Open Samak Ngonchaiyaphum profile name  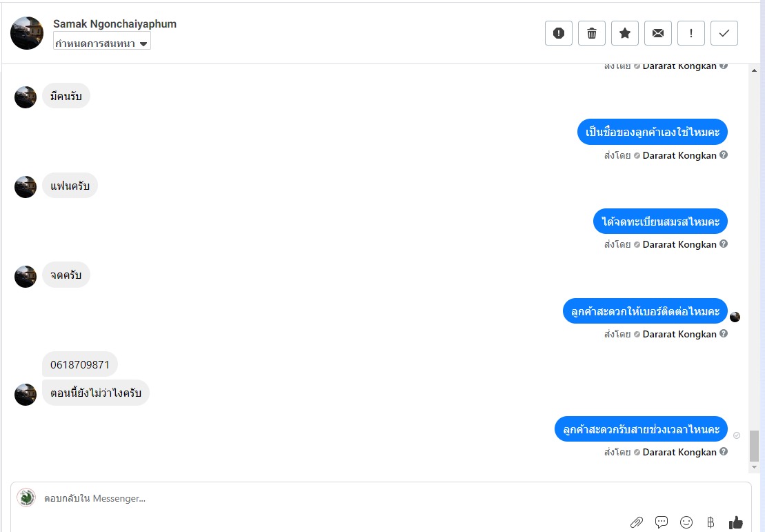115,24
